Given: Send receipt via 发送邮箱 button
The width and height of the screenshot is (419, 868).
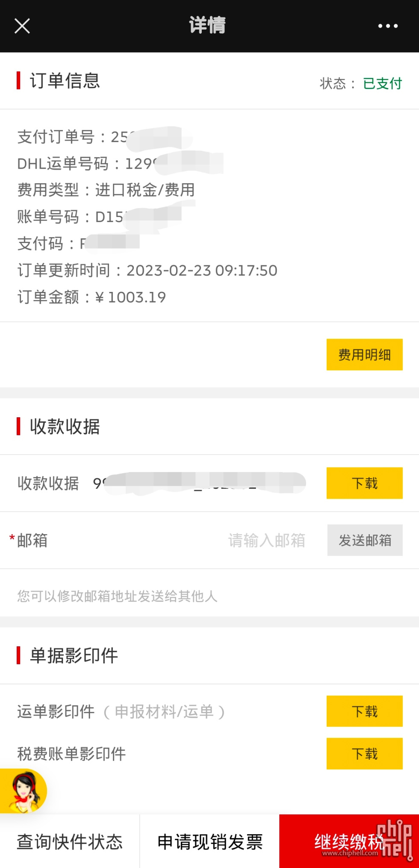Looking at the screenshot, I should [x=365, y=540].
